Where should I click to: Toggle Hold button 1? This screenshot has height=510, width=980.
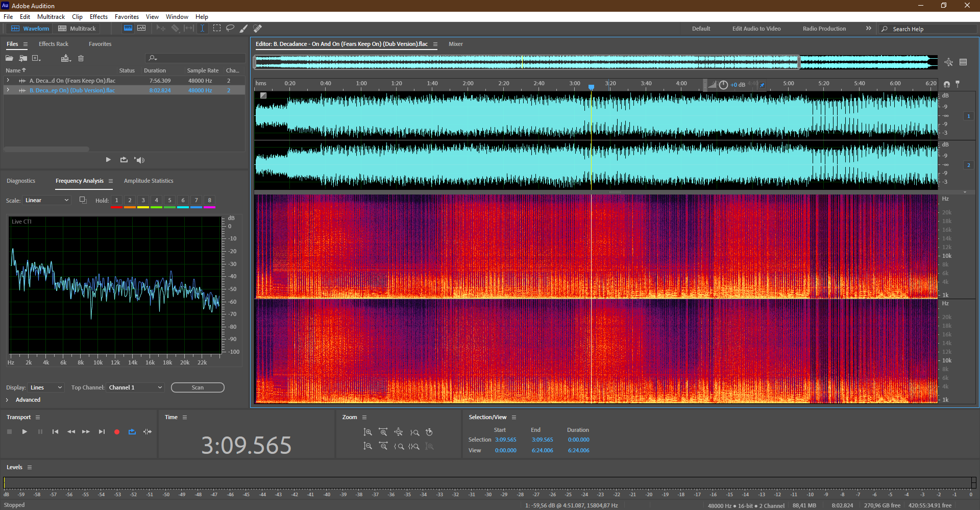click(117, 201)
